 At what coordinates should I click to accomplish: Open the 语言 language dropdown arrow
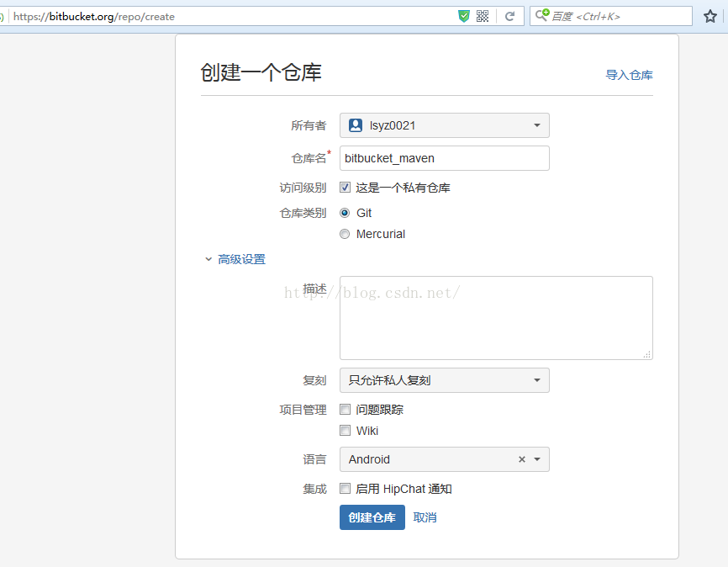[x=537, y=459]
